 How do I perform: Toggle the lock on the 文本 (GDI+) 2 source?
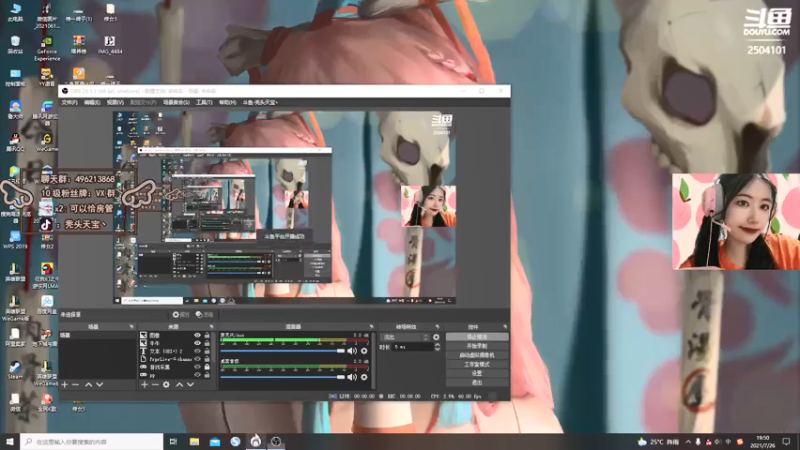[207, 351]
